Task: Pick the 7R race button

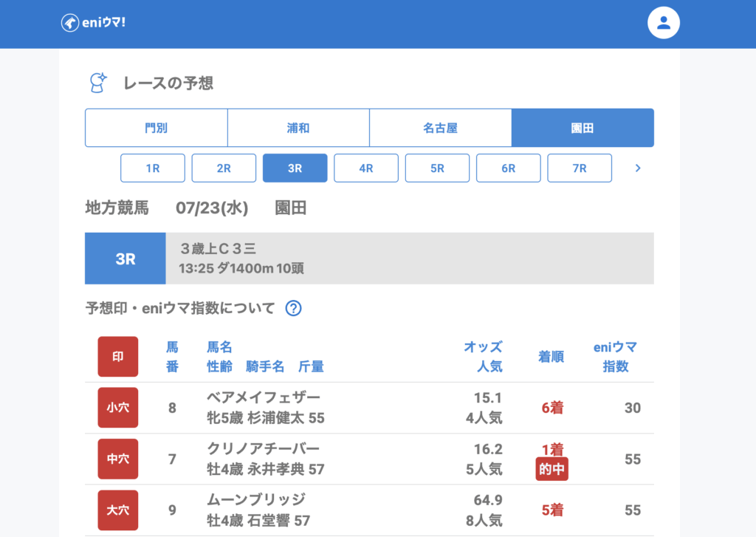Action: coord(580,168)
